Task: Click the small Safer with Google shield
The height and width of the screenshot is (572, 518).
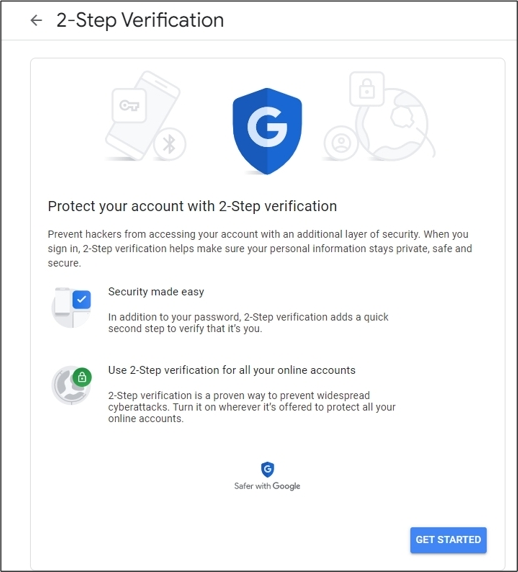Action: tap(267, 469)
